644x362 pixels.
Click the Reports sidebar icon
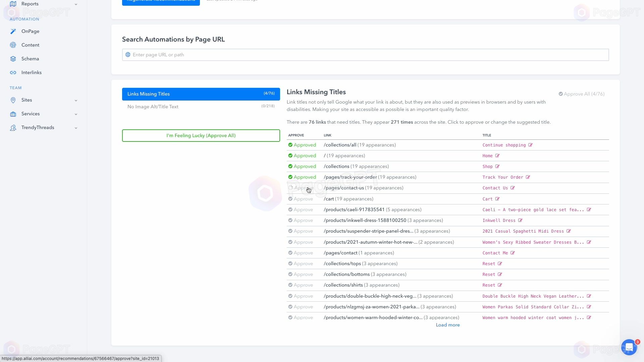13,4
